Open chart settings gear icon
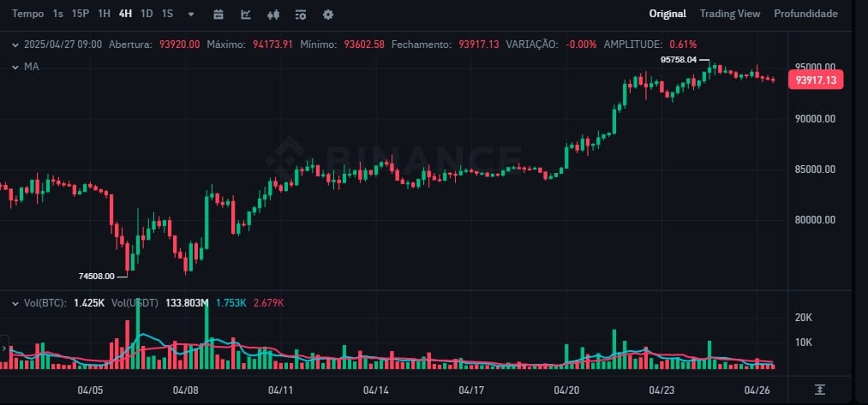Screen dimensions: 868x405 click(x=327, y=15)
